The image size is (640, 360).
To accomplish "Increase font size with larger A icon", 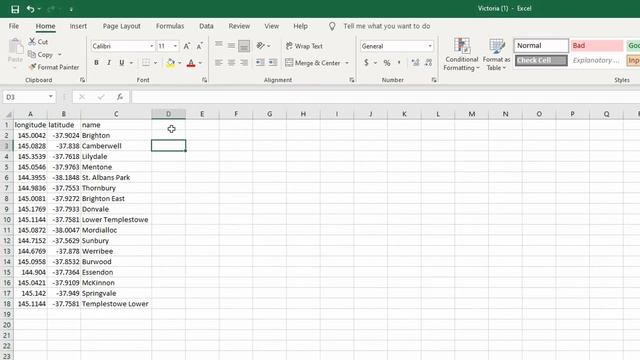I will (x=187, y=46).
